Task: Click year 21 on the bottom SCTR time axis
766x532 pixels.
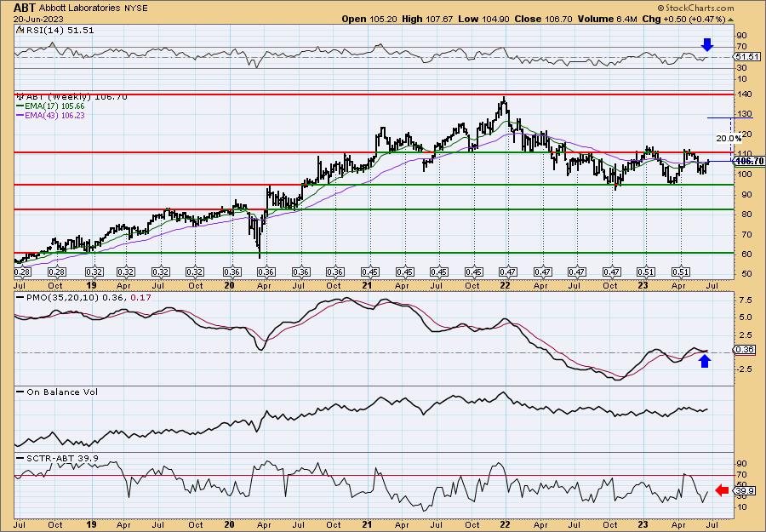Action: tap(367, 524)
